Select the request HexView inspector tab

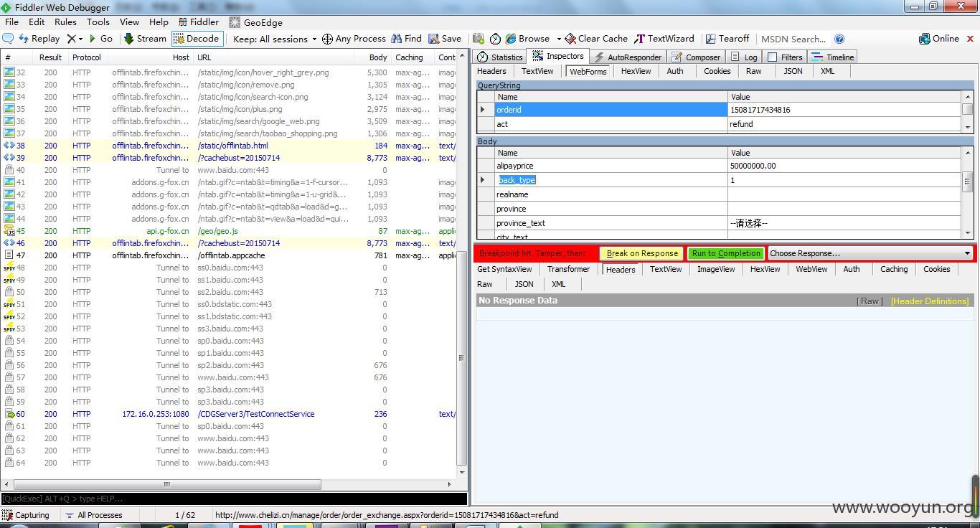tap(636, 71)
